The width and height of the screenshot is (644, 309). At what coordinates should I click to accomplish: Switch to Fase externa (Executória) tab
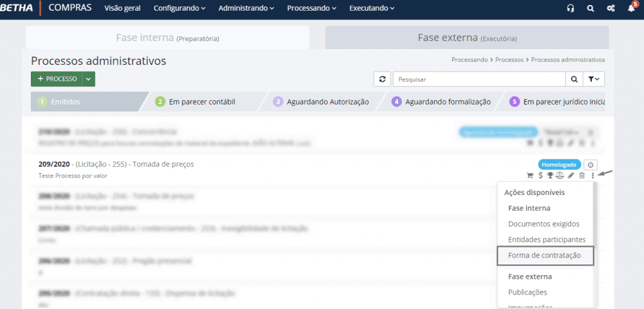tap(467, 38)
